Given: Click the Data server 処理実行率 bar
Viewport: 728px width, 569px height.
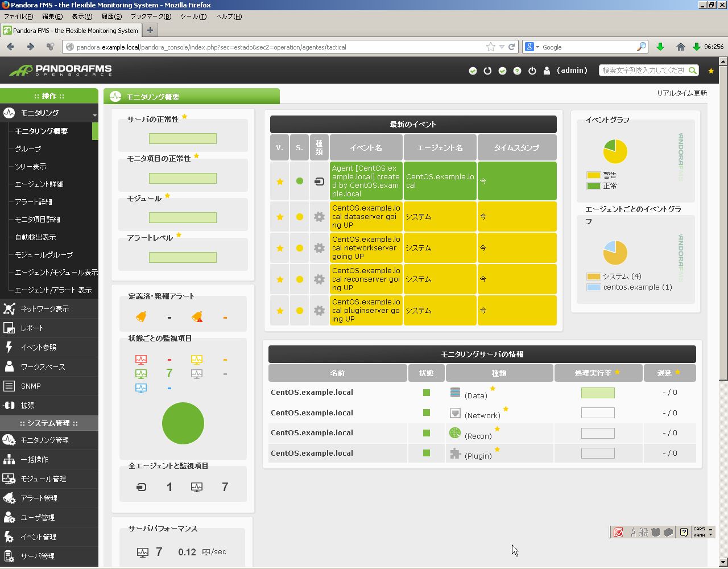Looking at the screenshot, I should point(598,393).
